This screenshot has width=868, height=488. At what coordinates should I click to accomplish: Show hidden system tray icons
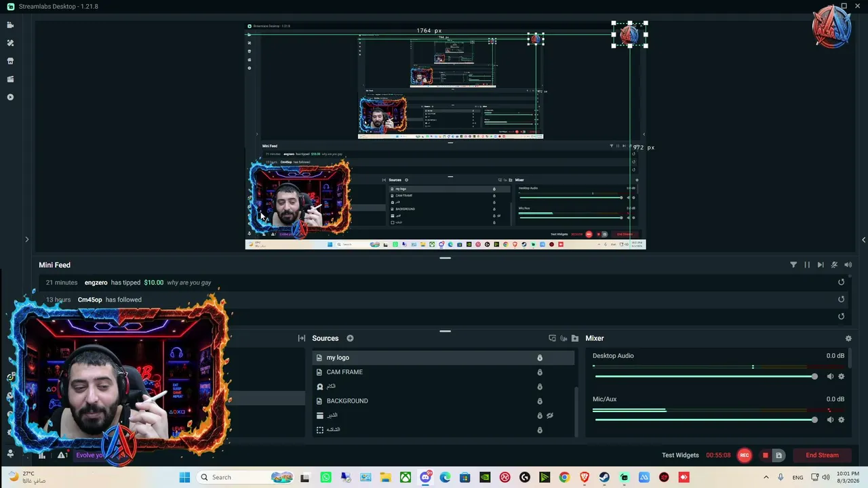[x=766, y=477]
